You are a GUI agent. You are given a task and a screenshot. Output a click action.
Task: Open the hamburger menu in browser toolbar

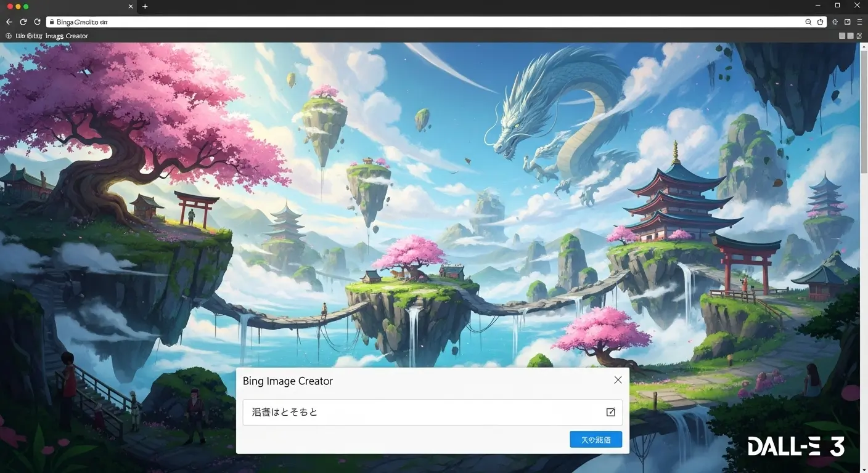coord(859,22)
